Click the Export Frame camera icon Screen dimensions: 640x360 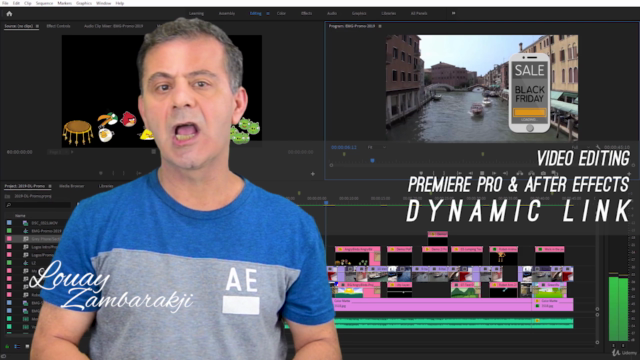pyautogui.click(x=543, y=173)
